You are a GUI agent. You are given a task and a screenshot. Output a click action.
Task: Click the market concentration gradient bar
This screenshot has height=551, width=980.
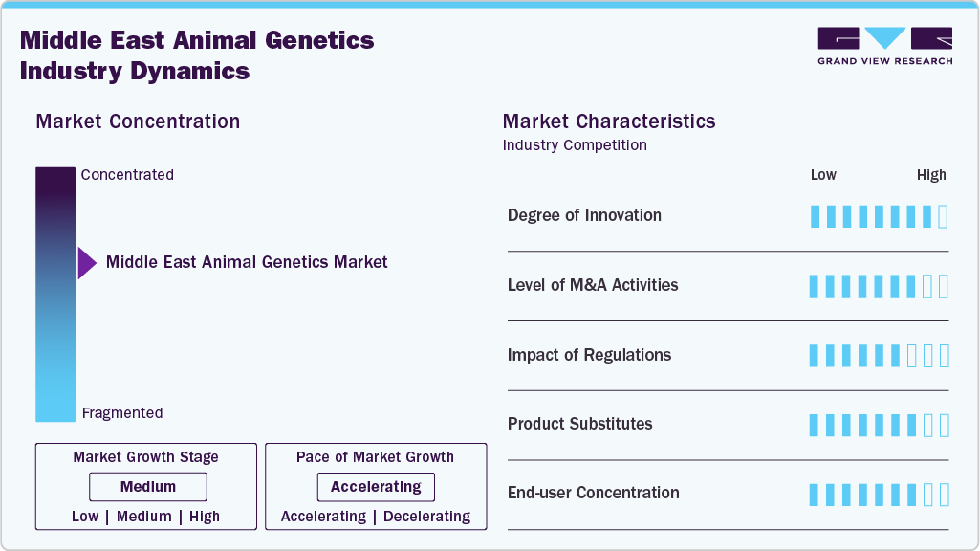55,295
